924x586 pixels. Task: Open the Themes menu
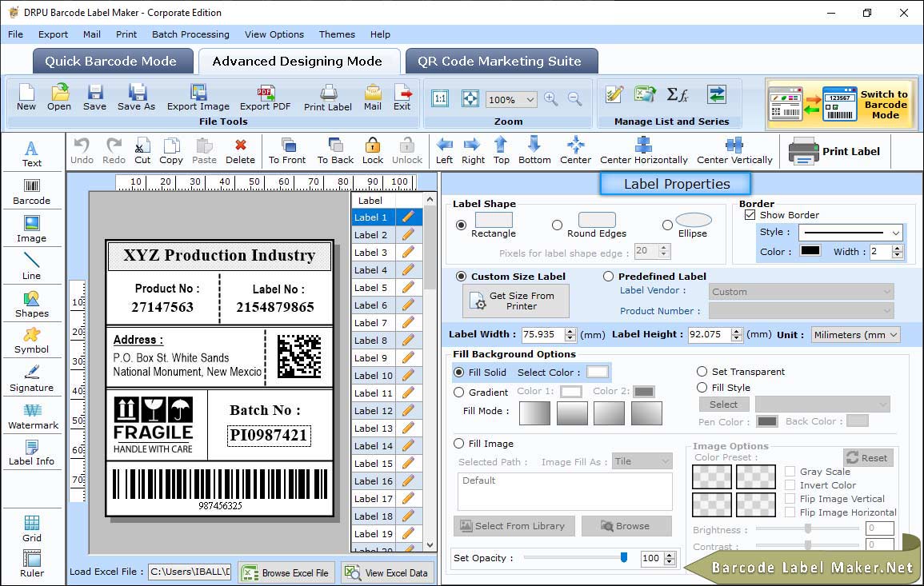tap(337, 34)
